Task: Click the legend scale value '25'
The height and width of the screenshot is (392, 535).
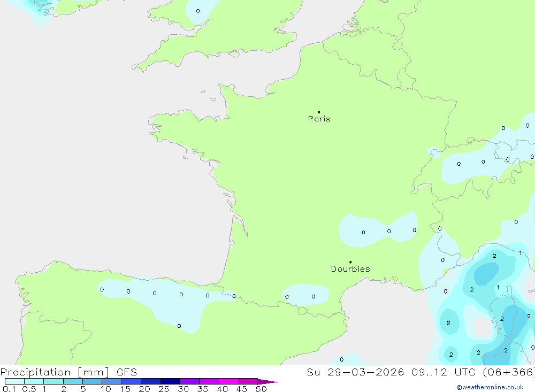Action: 164,389
